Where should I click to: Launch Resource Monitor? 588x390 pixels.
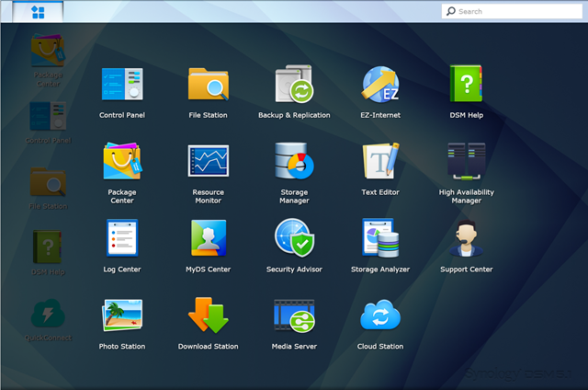pyautogui.click(x=208, y=162)
